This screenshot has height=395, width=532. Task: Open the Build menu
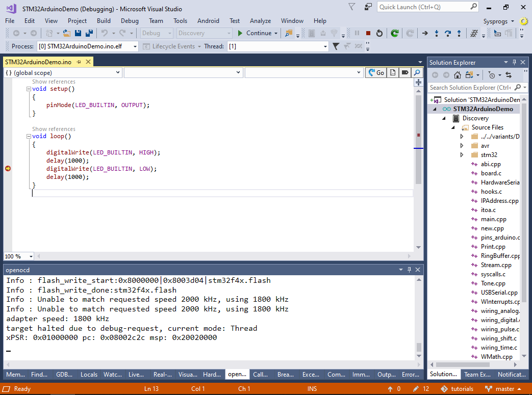104,21
